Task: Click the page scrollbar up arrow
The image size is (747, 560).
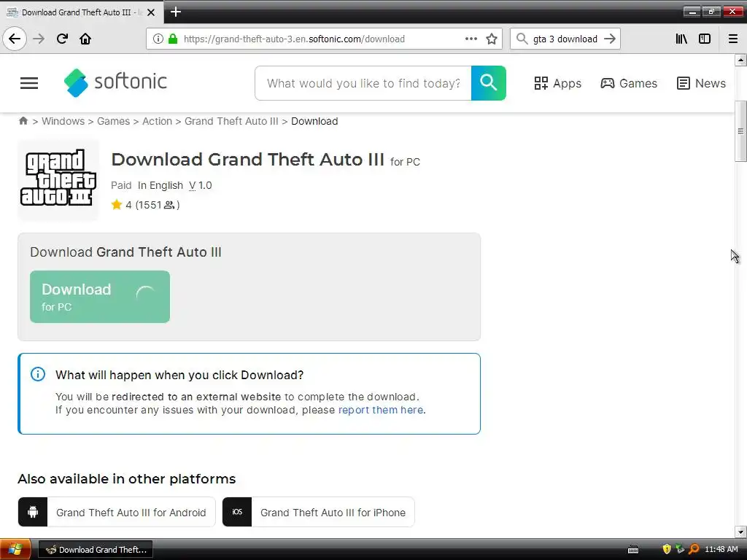Action: coord(740,60)
